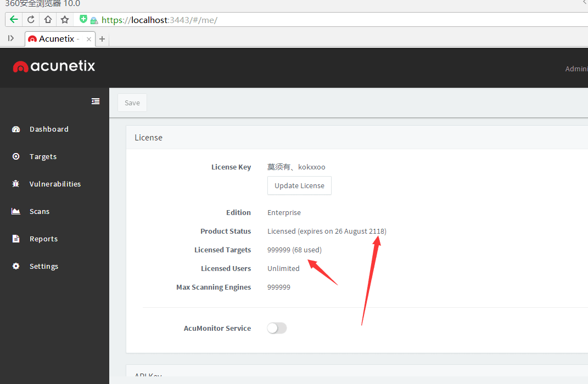Click the Product Status label
Image resolution: width=588 pixels, height=384 pixels.
point(226,231)
